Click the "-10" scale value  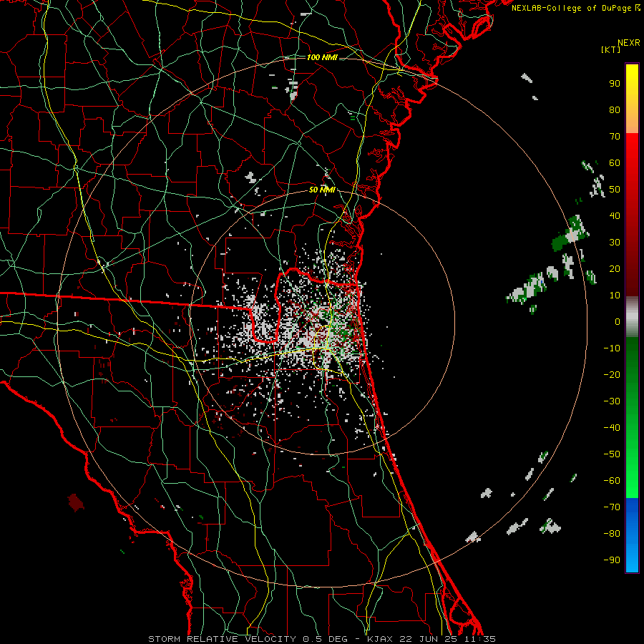click(x=612, y=348)
